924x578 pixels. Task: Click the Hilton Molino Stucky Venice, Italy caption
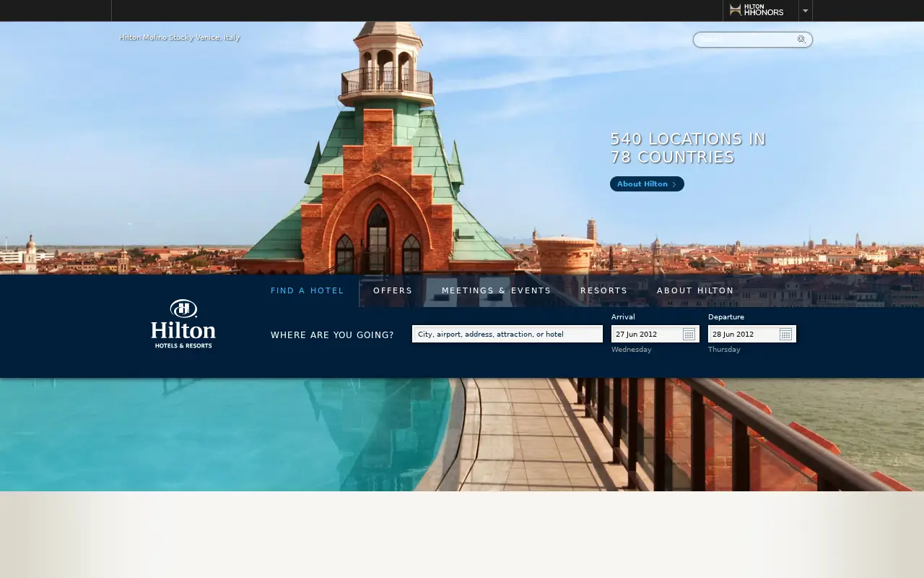pyautogui.click(x=180, y=38)
